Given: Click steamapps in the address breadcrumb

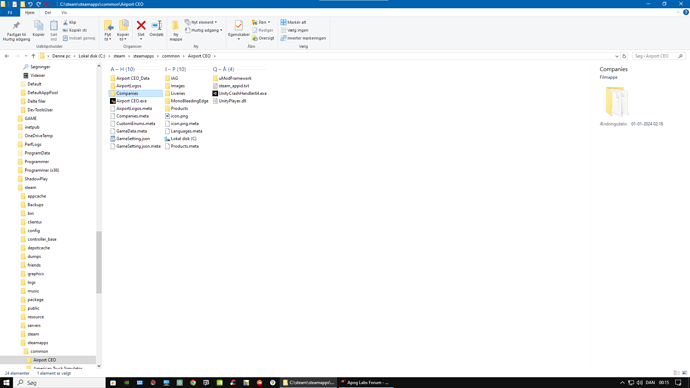Looking at the screenshot, I should pyautogui.click(x=143, y=56).
